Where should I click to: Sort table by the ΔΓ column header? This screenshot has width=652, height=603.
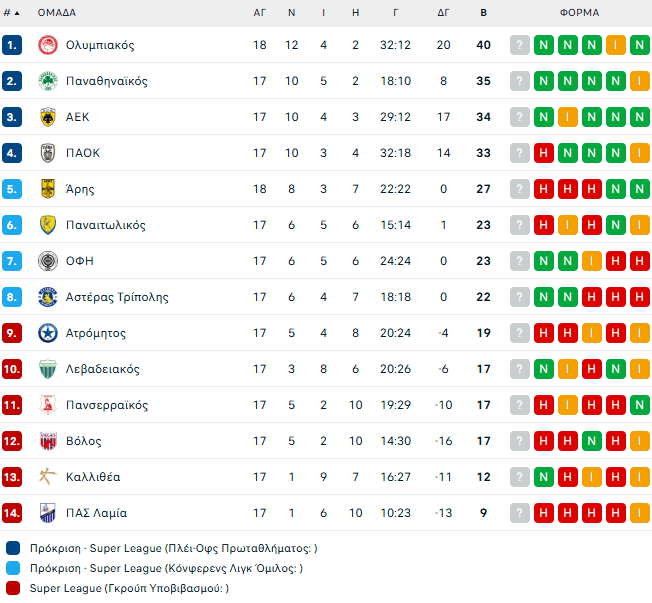point(444,13)
